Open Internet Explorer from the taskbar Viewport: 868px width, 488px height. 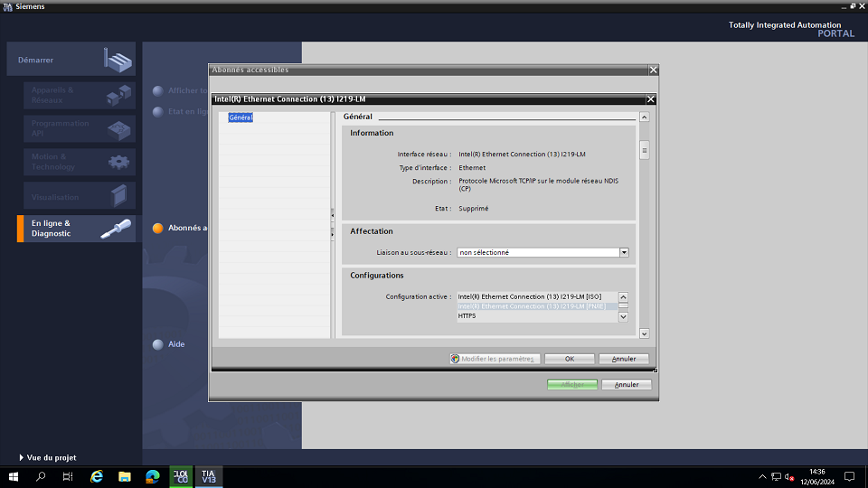pyautogui.click(x=97, y=476)
